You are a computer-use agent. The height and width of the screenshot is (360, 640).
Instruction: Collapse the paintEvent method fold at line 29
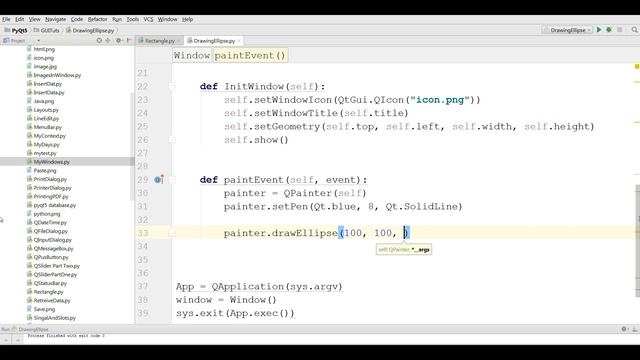click(172, 180)
